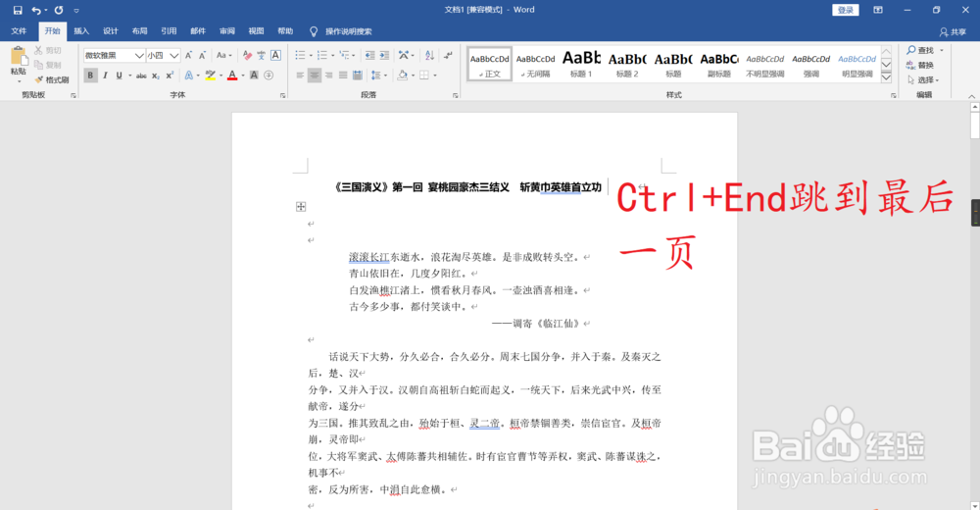Toggle Italic formatting
This screenshot has width=980, height=510.
[105, 76]
